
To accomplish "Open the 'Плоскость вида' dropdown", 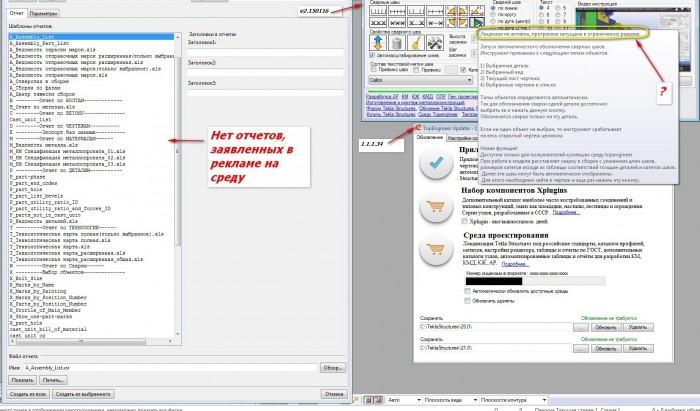I will point(450,400).
